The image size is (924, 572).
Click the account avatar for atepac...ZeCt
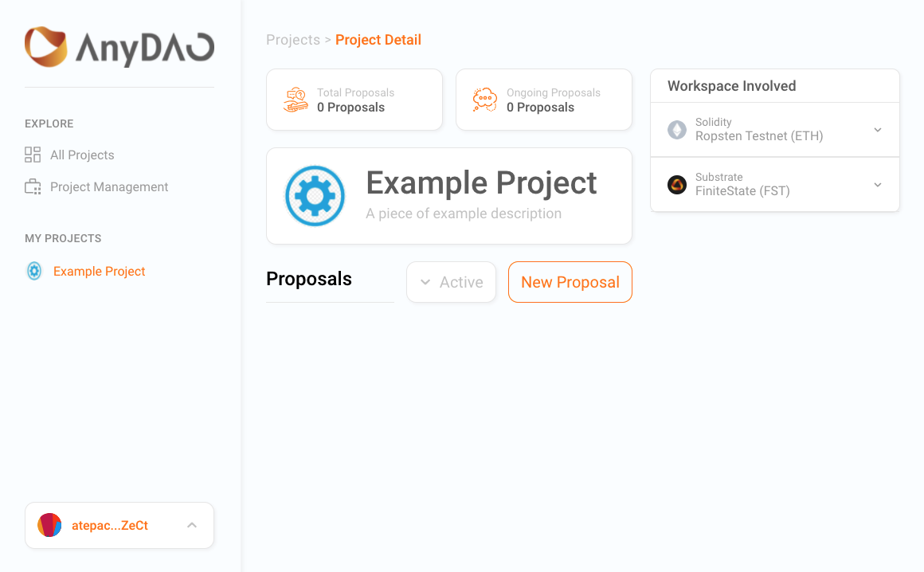click(x=49, y=525)
